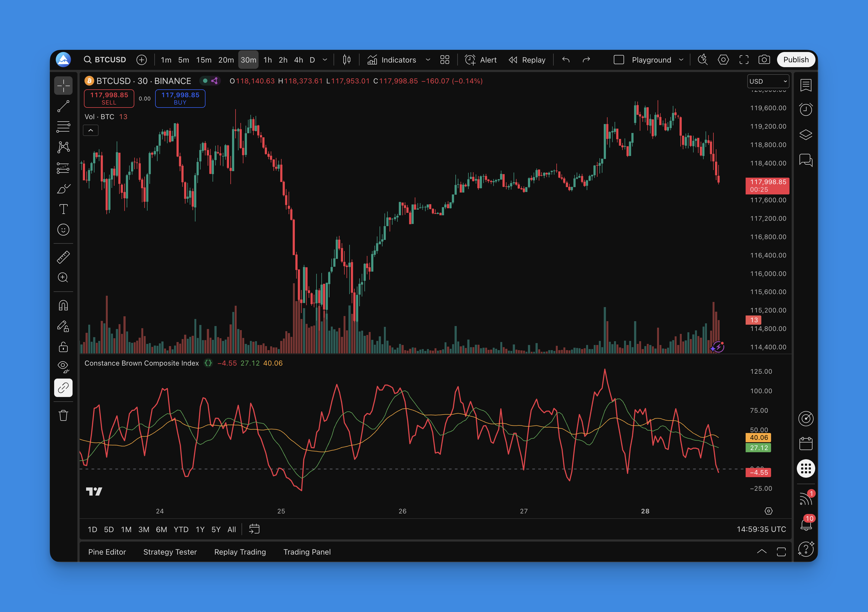Open the watchlist panel icon

(806, 85)
